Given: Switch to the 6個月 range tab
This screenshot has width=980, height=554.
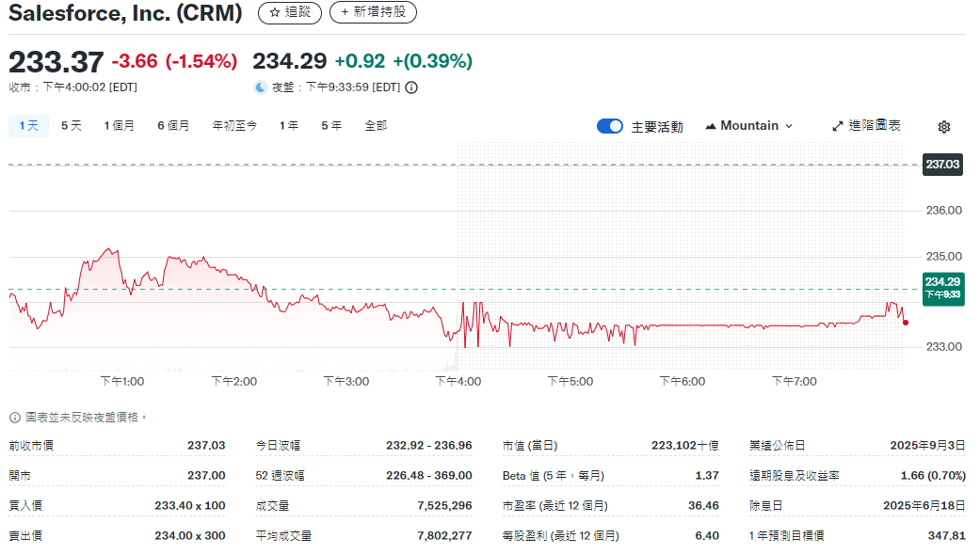Looking at the screenshot, I should pos(173,125).
